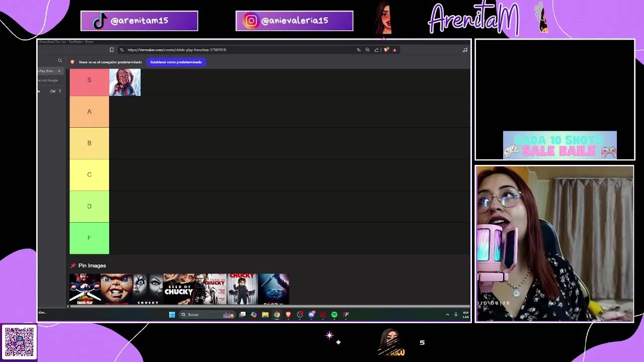Viewport: 644px width, 362px height.
Task: Open Brave browser from the taskbar
Action: [x=288, y=315]
